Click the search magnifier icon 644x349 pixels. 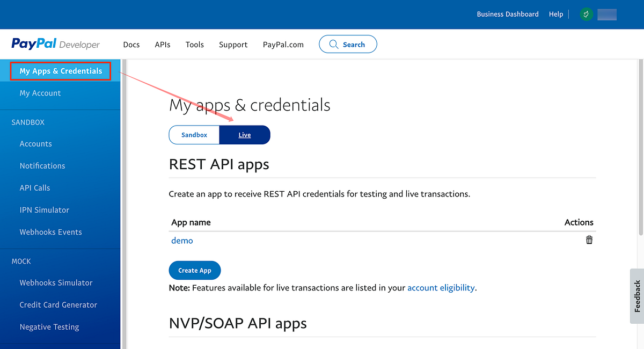(x=334, y=44)
